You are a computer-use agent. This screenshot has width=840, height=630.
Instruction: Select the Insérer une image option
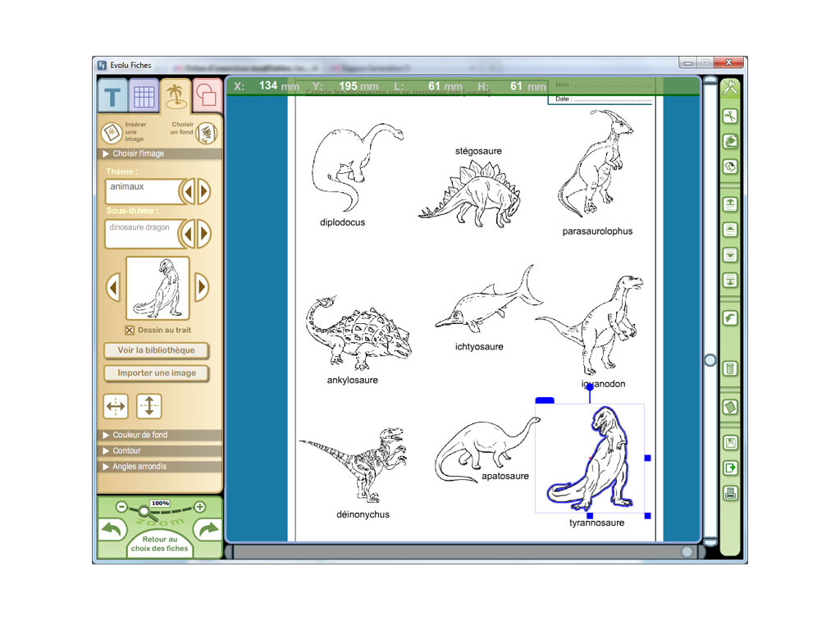tap(112, 133)
